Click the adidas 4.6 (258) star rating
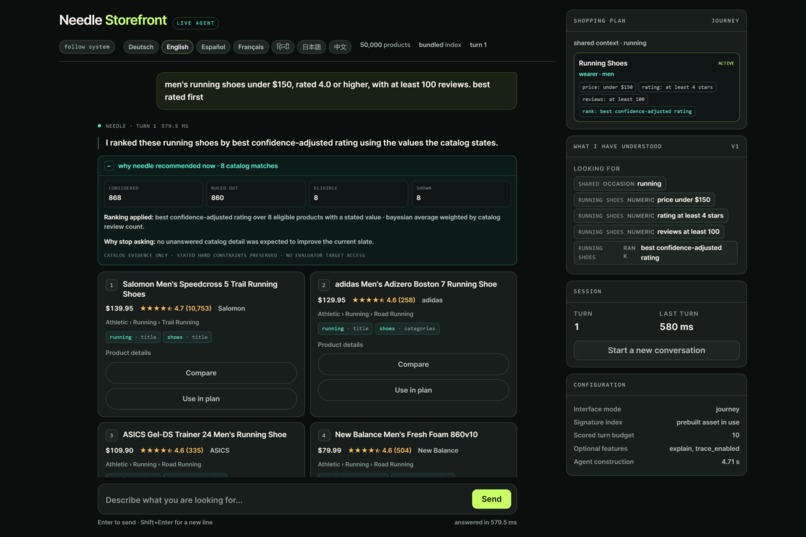 [x=384, y=300]
